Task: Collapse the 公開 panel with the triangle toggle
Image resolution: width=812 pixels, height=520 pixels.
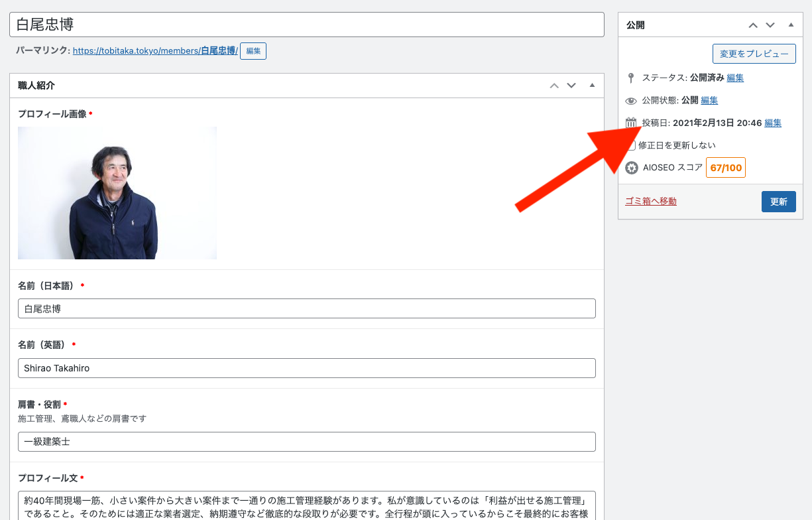Action: coord(791,25)
